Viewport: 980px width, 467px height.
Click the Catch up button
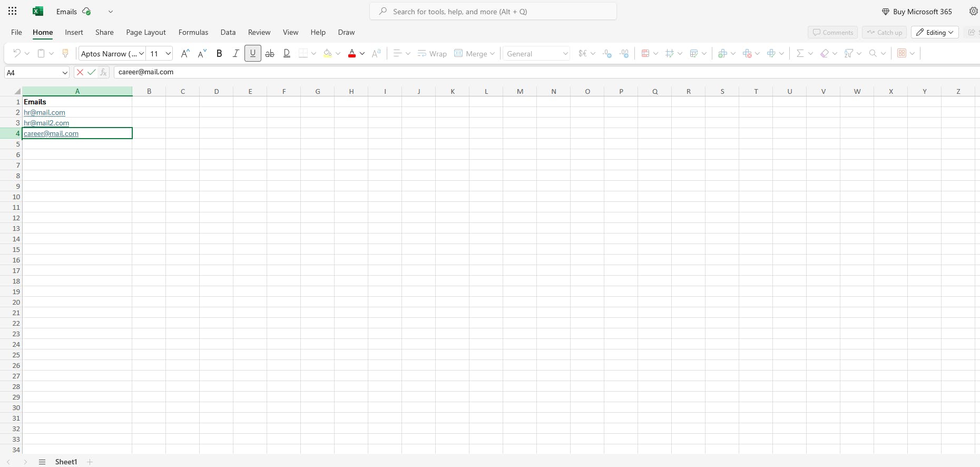pyautogui.click(x=885, y=32)
